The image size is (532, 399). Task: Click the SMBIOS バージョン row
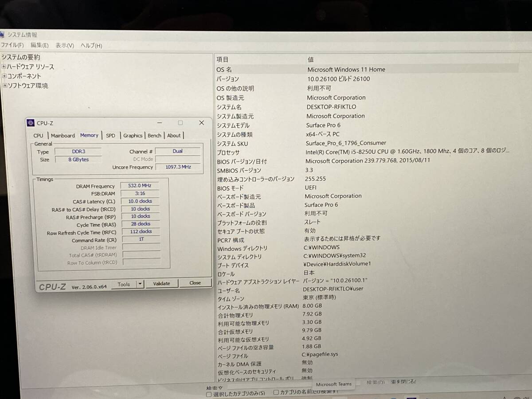pyautogui.click(x=367, y=170)
